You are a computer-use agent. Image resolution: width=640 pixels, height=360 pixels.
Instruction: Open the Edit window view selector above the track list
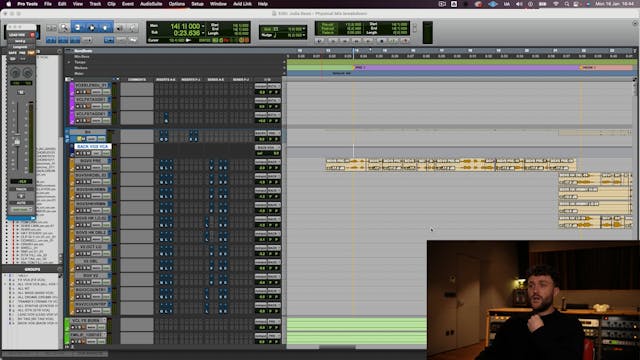click(x=69, y=79)
